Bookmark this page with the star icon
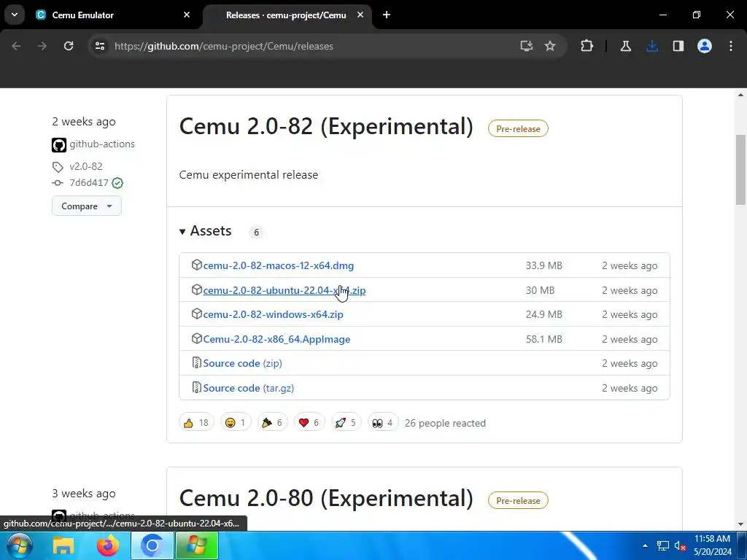Viewport: 747px width, 560px height. tap(550, 46)
